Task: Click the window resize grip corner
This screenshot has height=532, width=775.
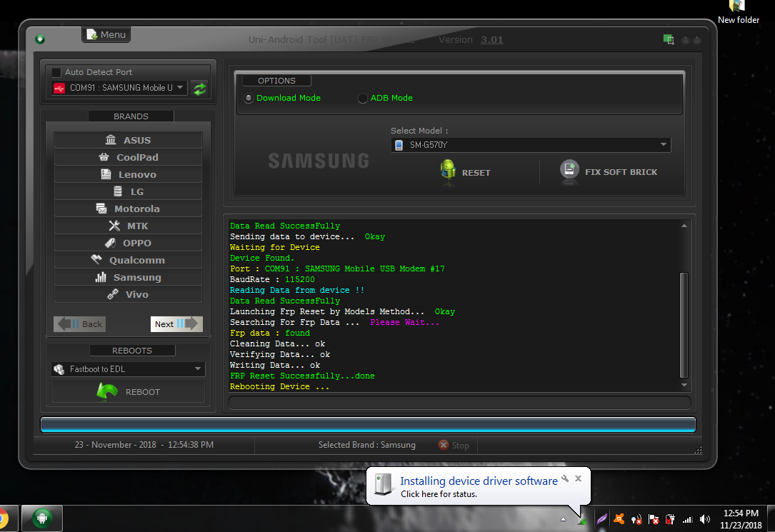Action: coord(698,450)
